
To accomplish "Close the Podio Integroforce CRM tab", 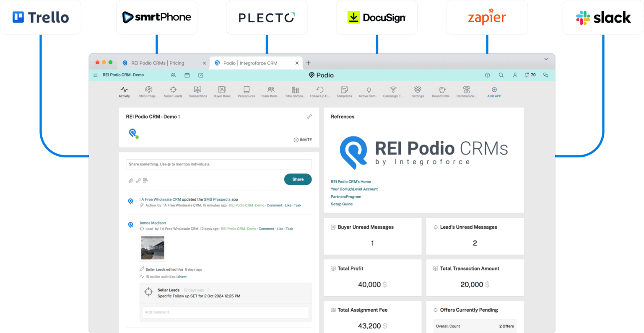I will coord(297,63).
